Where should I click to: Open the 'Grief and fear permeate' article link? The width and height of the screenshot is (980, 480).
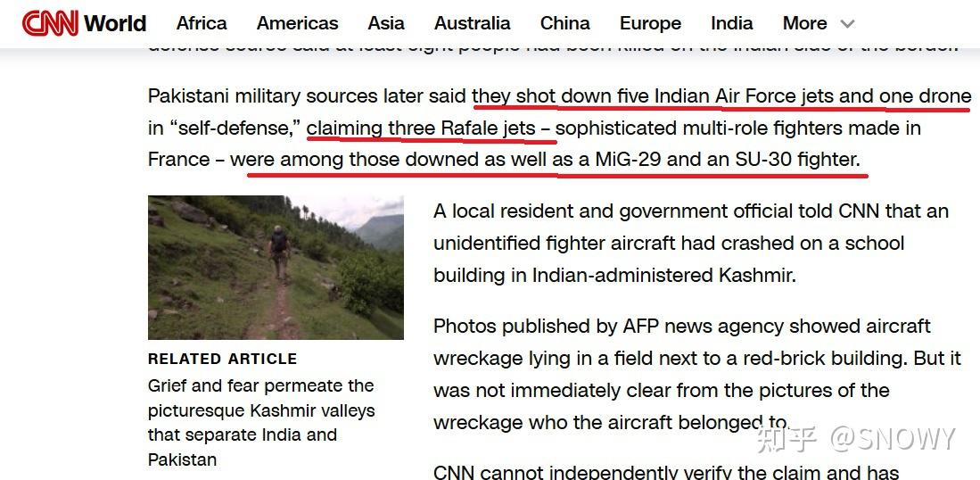tap(261, 423)
